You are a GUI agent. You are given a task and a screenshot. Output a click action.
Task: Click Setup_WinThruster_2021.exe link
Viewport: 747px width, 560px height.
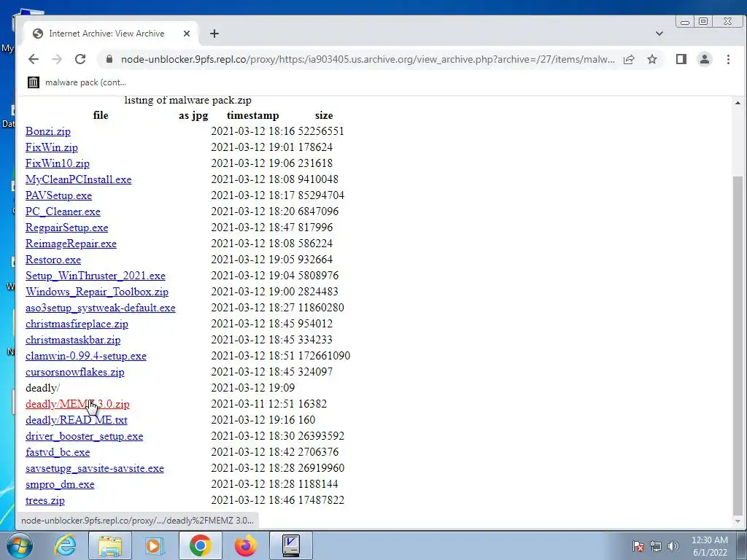click(x=96, y=276)
